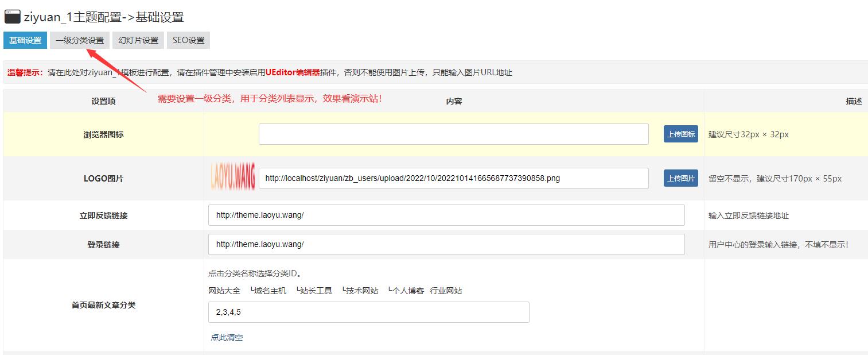Go to the SEO设置 tab
This screenshot has width=868, height=355.
point(188,40)
